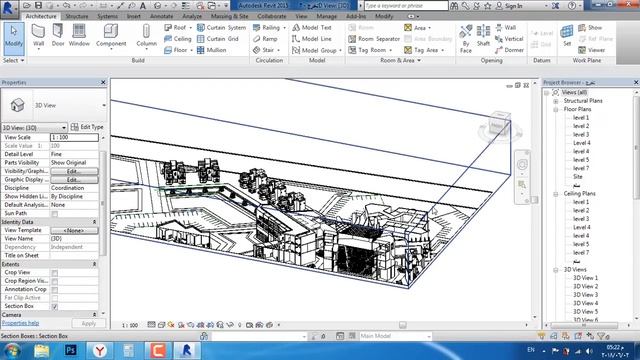Collapse the Floor Plans tree node
This screenshot has height=360, width=640.
click(556, 109)
